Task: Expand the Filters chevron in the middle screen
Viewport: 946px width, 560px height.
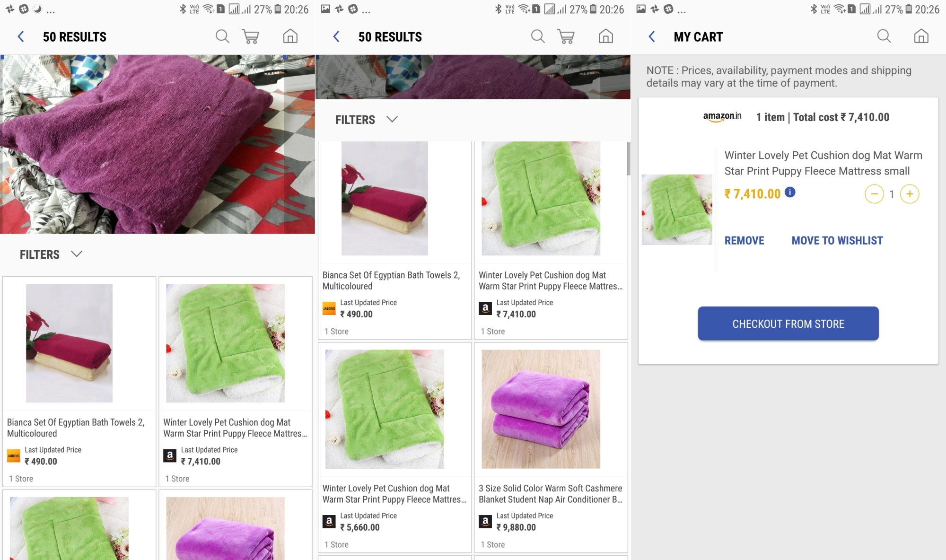Action: tap(392, 119)
